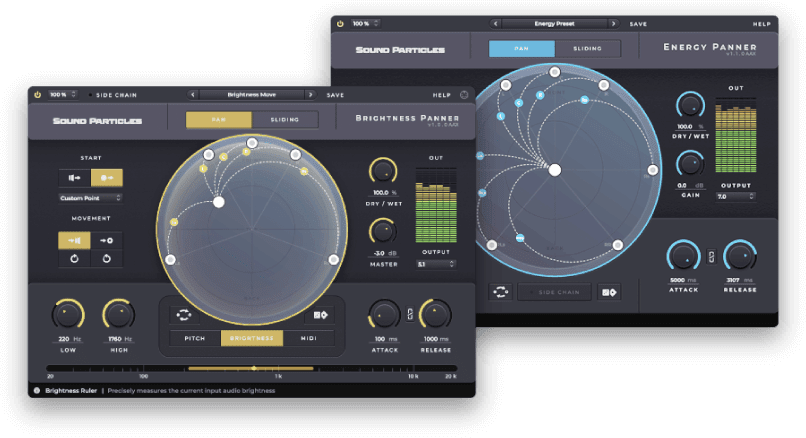The height and width of the screenshot is (438, 806).
Task: Open the Custom Point dropdown
Action: [x=90, y=198]
